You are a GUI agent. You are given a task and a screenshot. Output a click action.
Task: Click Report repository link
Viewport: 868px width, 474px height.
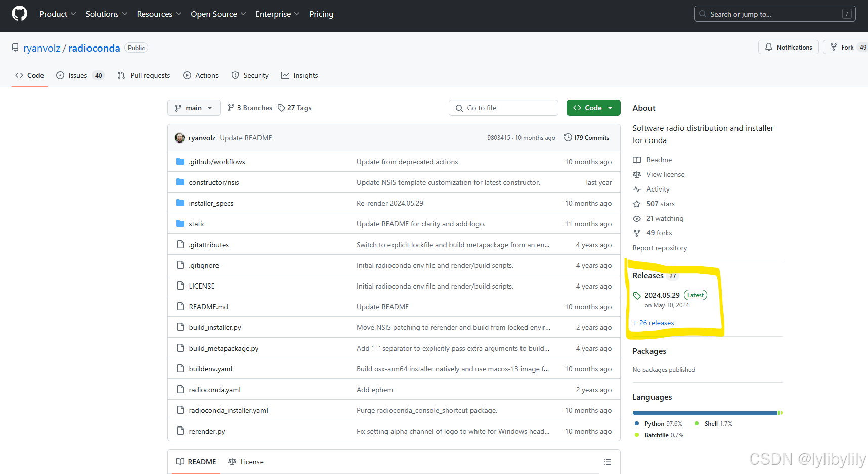tap(660, 248)
